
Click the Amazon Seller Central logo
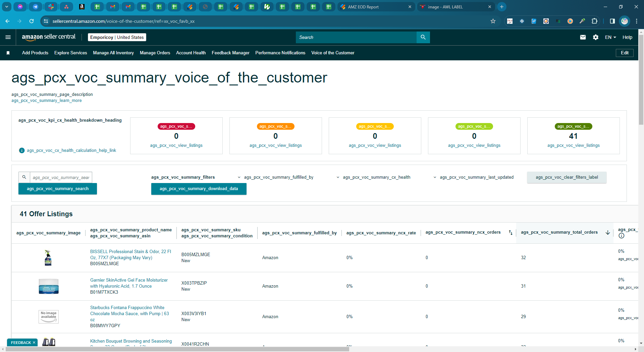pyautogui.click(x=49, y=37)
